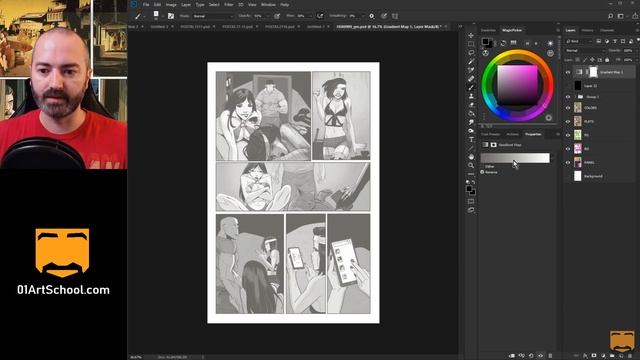Lock transparent pixels in the Layers panel
Viewport: 640px width, 360px height.
(x=578, y=60)
